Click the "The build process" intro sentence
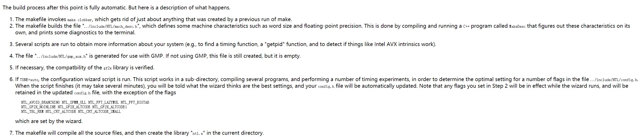 116,8
